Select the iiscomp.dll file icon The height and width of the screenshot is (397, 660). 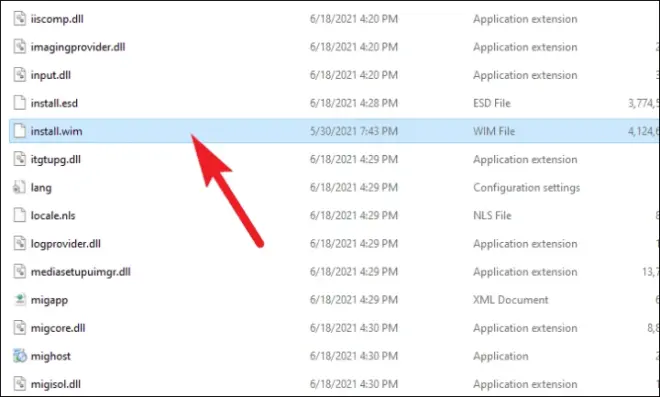click(19, 19)
